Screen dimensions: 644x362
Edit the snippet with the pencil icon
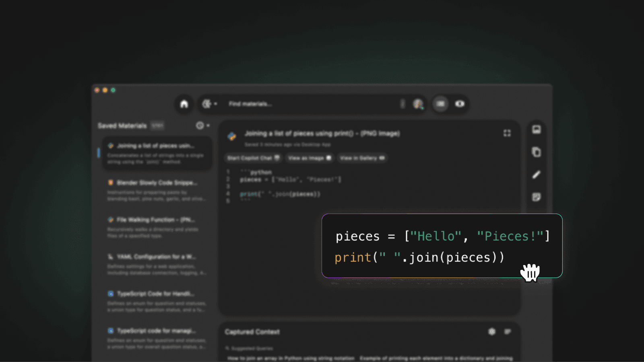[x=536, y=175]
